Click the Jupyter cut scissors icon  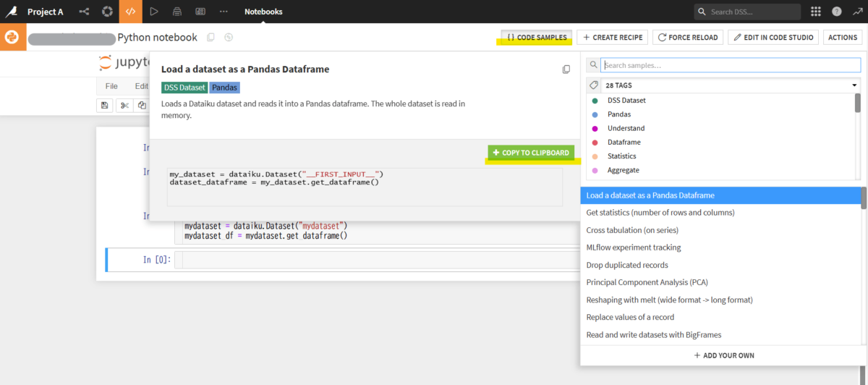pos(124,106)
